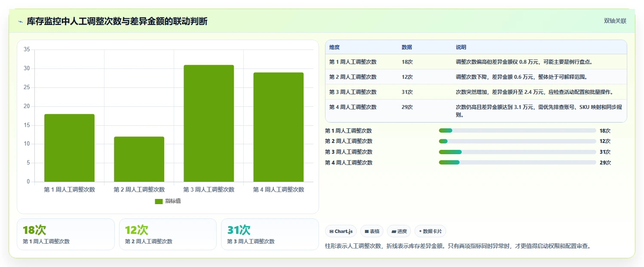Click the 31次 progress value
Viewport: 644px width, 267px height.
pos(605,152)
